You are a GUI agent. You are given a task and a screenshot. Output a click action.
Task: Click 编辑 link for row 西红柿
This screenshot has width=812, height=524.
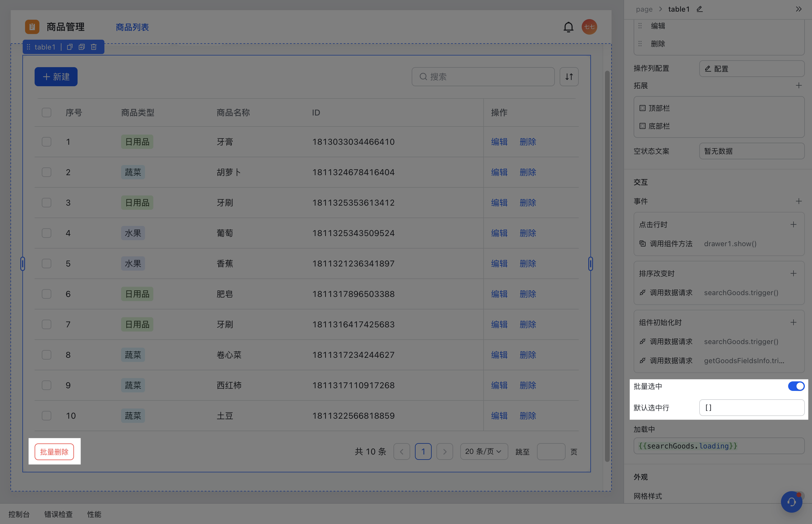coord(499,386)
